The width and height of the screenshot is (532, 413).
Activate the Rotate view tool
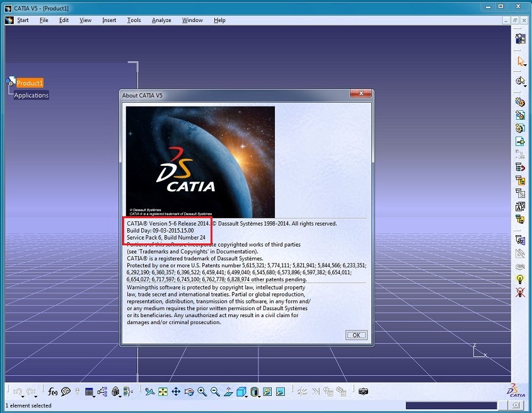189,392
